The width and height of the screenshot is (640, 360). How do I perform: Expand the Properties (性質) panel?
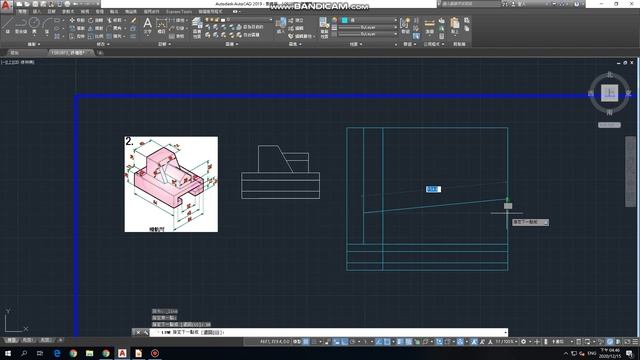(x=356, y=44)
